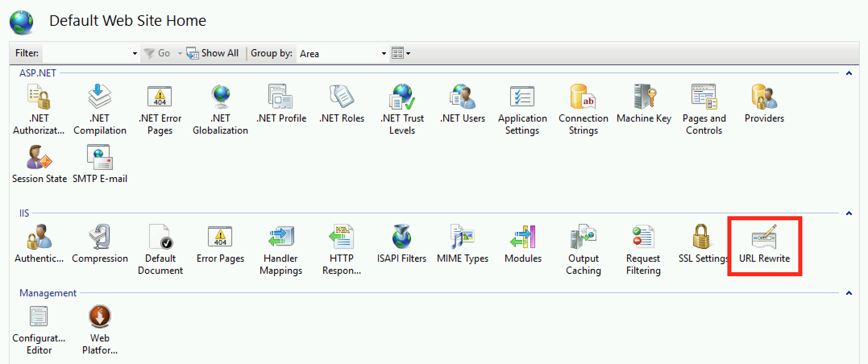Viewport: 868px width, 364px height.
Task: Collapse the ASP.NET section
Action: tap(849, 73)
